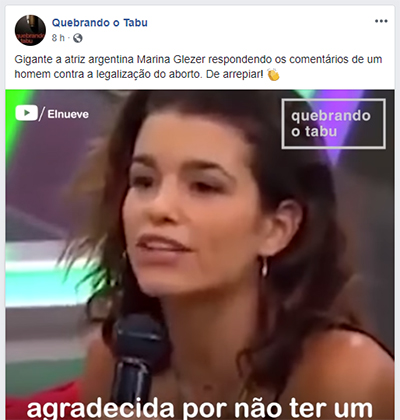Click the clapping hands emoji

(273, 74)
